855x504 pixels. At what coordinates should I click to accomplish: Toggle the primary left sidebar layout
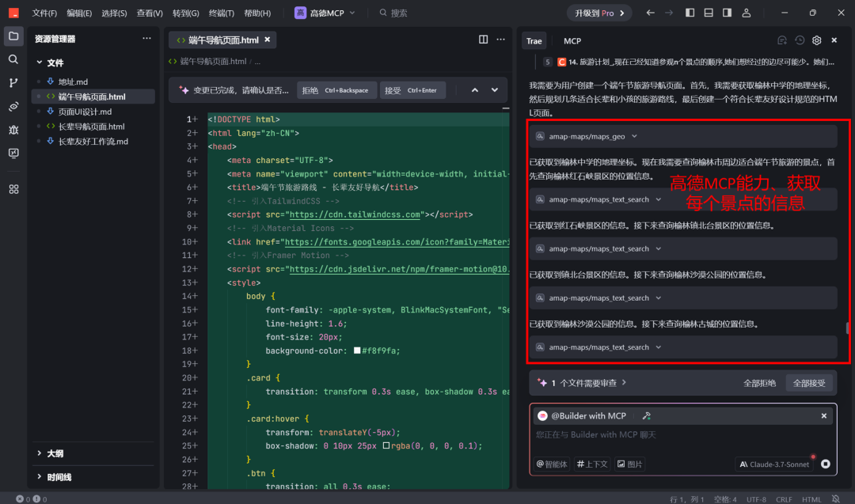[x=690, y=13]
